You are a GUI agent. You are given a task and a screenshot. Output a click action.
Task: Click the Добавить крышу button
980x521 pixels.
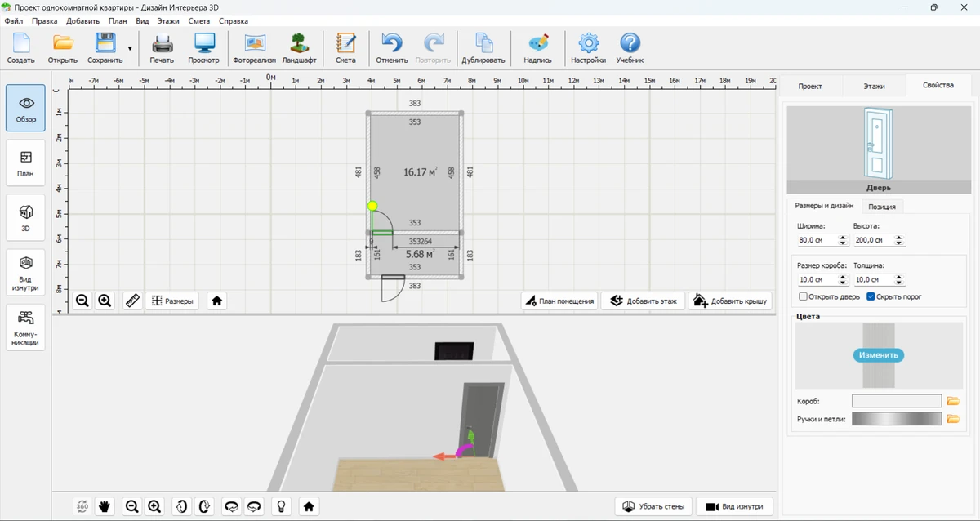(x=730, y=301)
